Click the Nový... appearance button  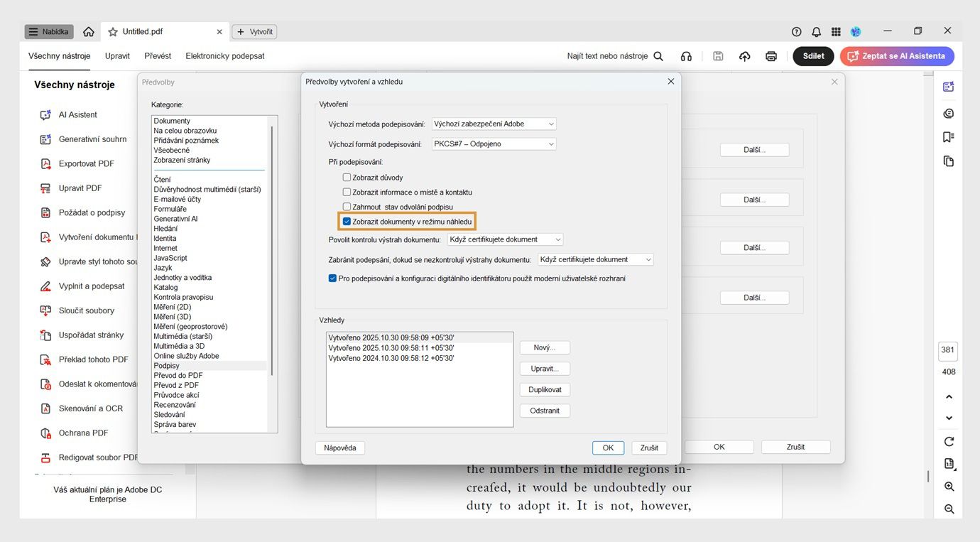(x=545, y=348)
